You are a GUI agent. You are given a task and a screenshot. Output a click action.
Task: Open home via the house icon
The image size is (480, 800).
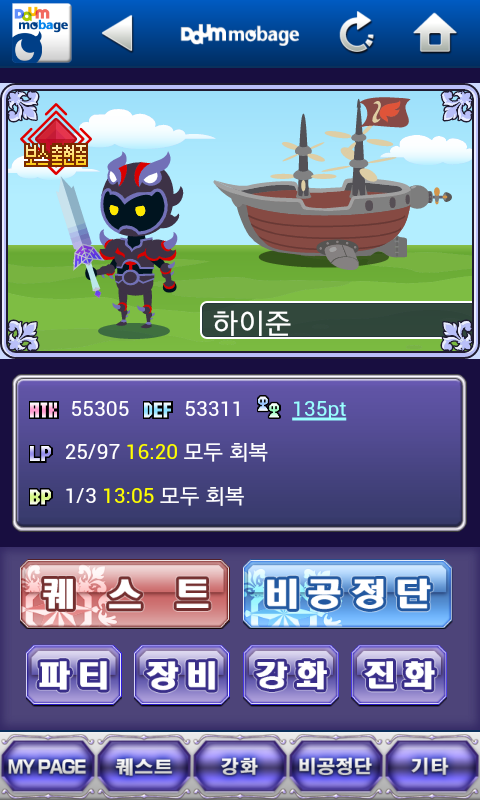point(435,33)
